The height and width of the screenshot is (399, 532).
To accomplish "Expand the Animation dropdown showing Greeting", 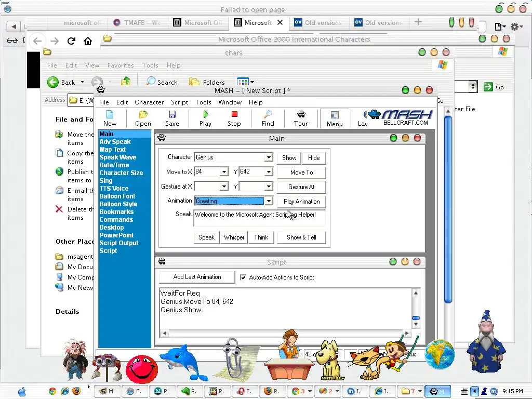I will (269, 201).
